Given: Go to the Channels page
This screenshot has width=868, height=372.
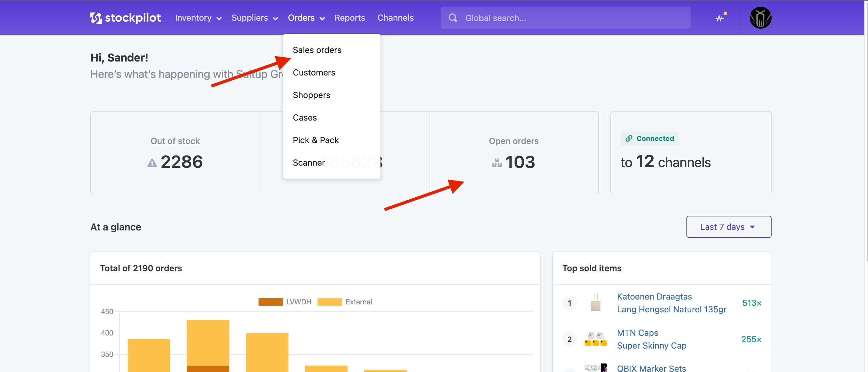Looking at the screenshot, I should pyautogui.click(x=395, y=18).
